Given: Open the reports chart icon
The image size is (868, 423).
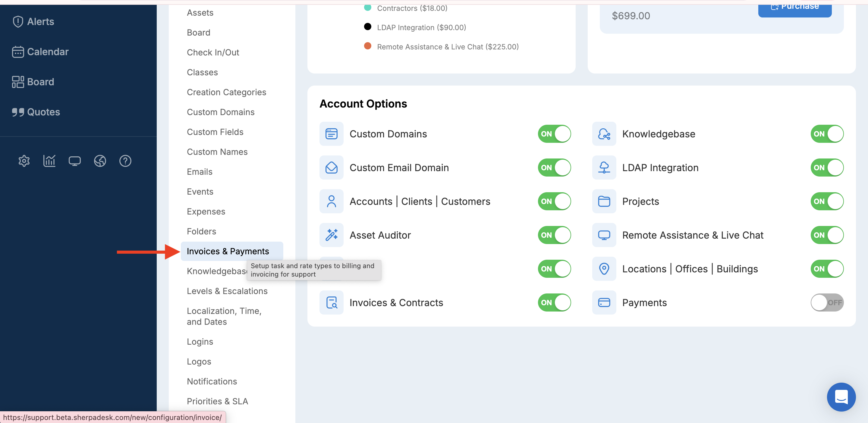Looking at the screenshot, I should pyautogui.click(x=49, y=161).
